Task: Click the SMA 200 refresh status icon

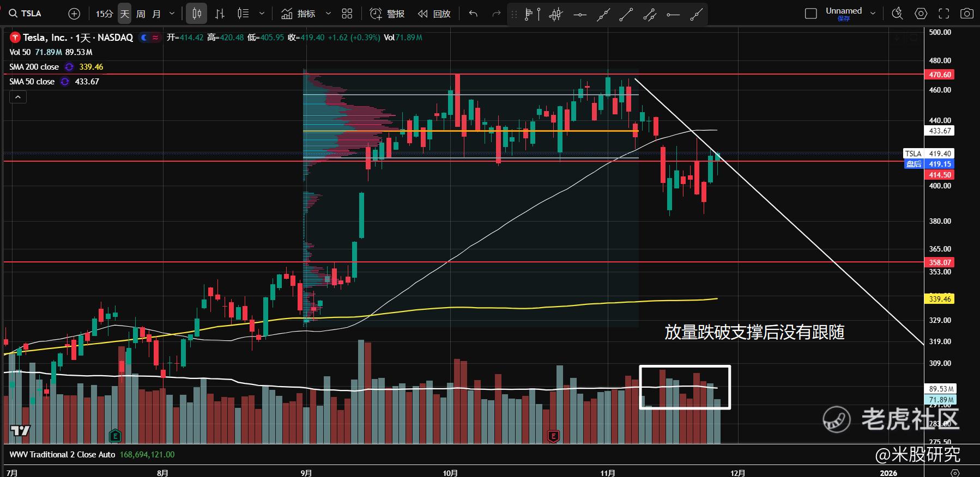Action: (x=69, y=67)
